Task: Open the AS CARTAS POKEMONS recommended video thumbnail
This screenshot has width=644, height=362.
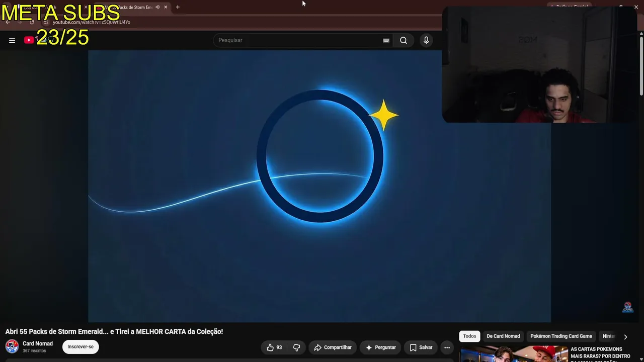Action: point(514,354)
